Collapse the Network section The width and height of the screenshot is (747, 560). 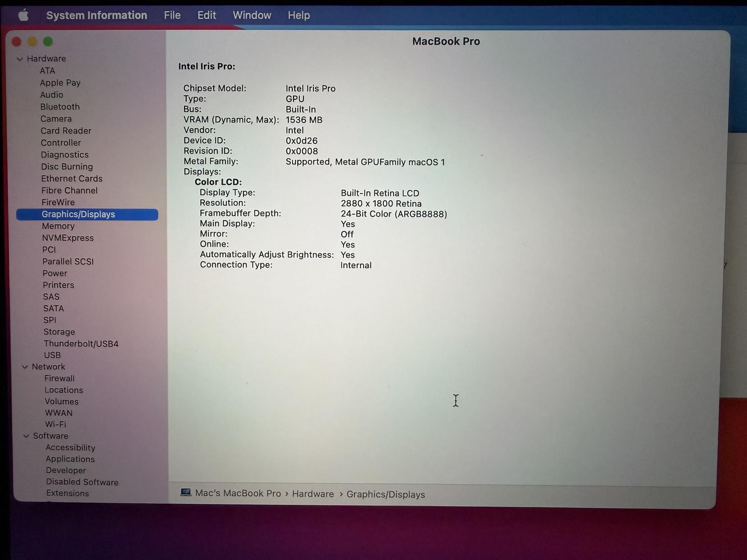point(25,367)
